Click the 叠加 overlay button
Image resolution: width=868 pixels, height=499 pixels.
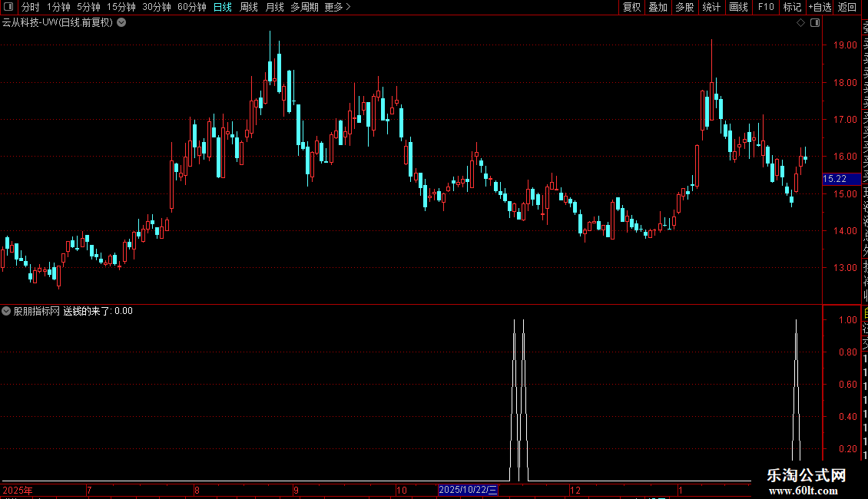(x=658, y=7)
